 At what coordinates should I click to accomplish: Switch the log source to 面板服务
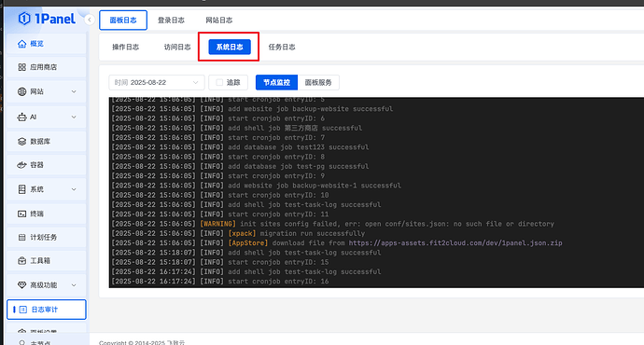[318, 82]
